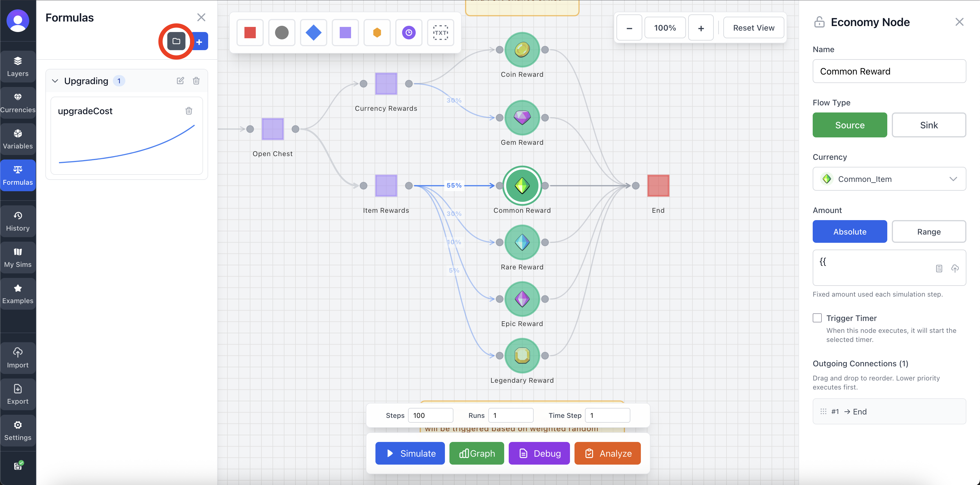Click the Reset View button
The image size is (980, 485).
click(753, 28)
